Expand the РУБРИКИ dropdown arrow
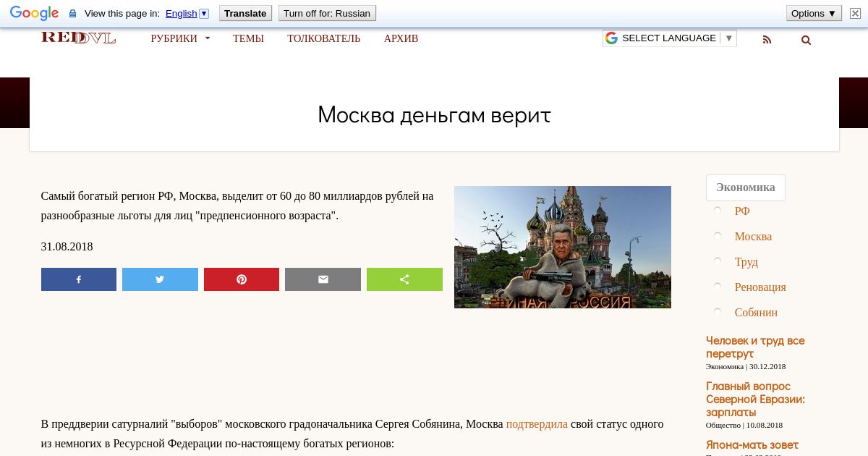Viewport: 868px width, 456px height. tap(208, 38)
